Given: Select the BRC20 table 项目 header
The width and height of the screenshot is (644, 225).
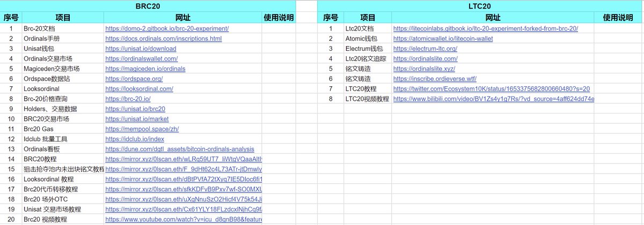Looking at the screenshot, I should (63, 18).
